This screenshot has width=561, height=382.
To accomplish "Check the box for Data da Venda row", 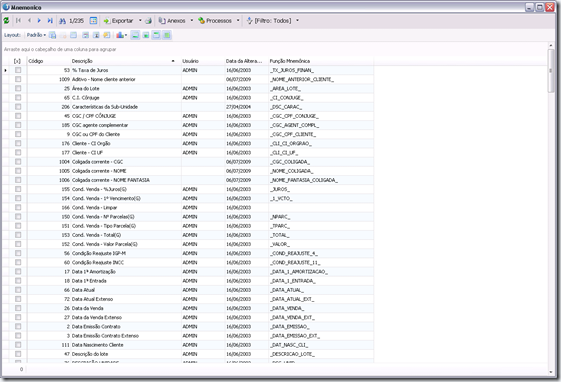I will click(x=18, y=308).
